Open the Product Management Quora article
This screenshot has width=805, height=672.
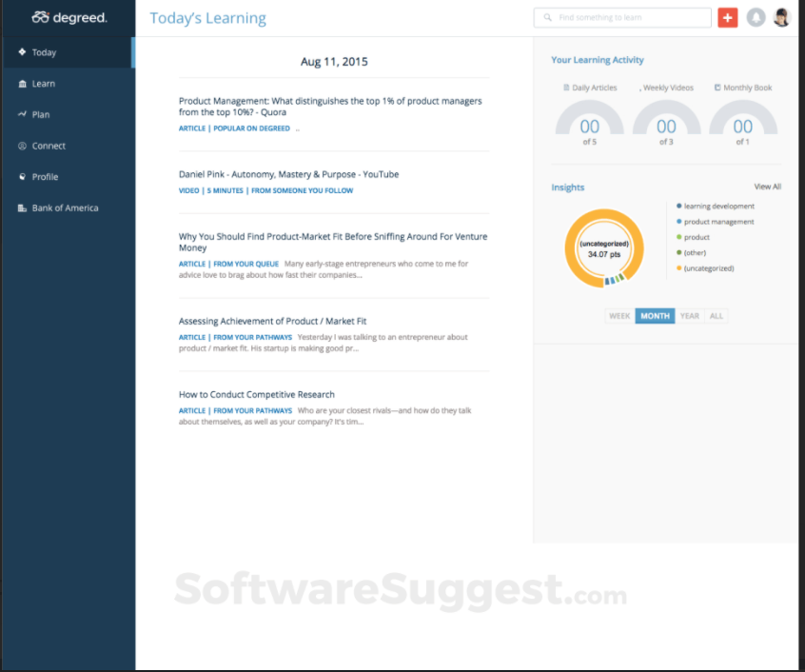point(330,107)
